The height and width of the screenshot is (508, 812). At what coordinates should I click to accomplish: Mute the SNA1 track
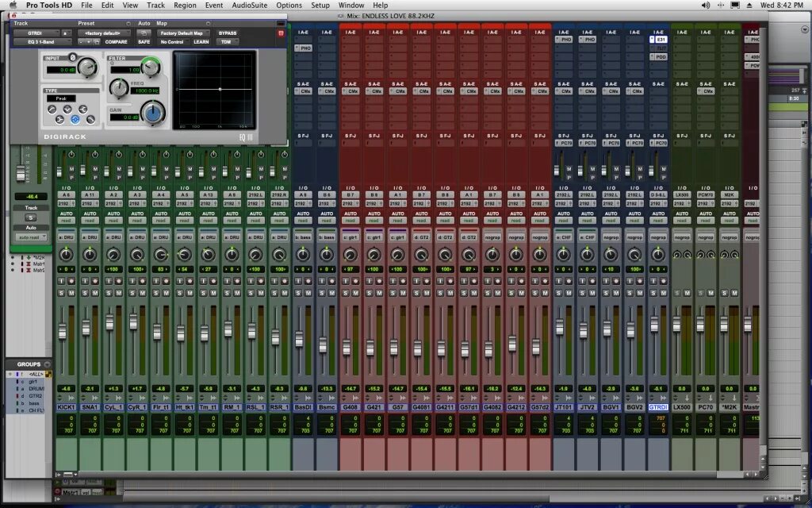[x=95, y=294]
